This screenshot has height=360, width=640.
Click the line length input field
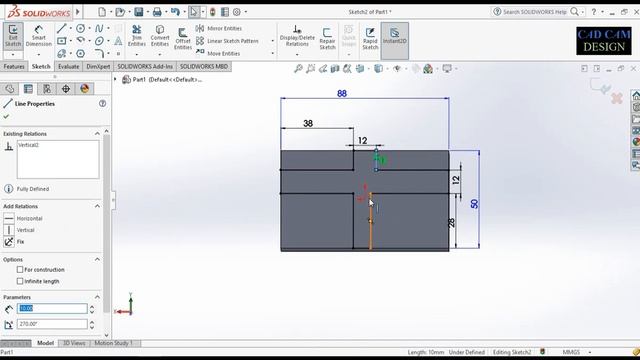click(52, 309)
